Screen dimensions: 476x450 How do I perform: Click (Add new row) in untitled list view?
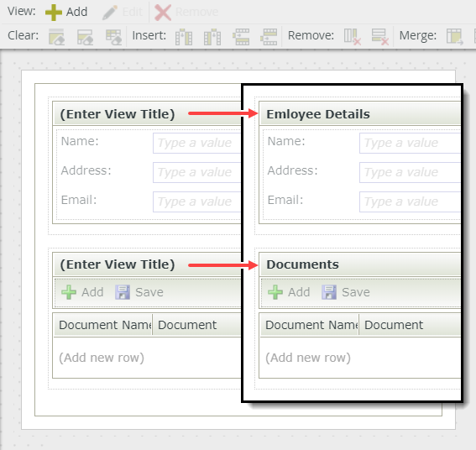click(x=102, y=358)
